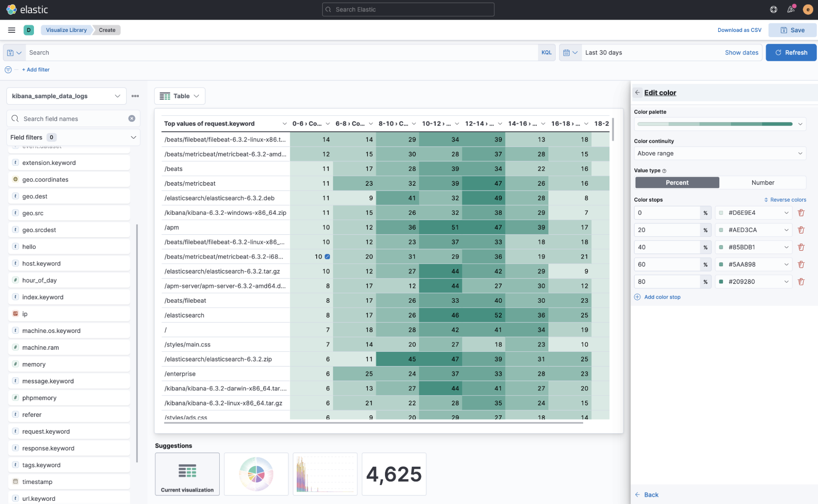This screenshot has width=818, height=504.
Task: Click the back arrow beside Edit color
Action: [637, 92]
